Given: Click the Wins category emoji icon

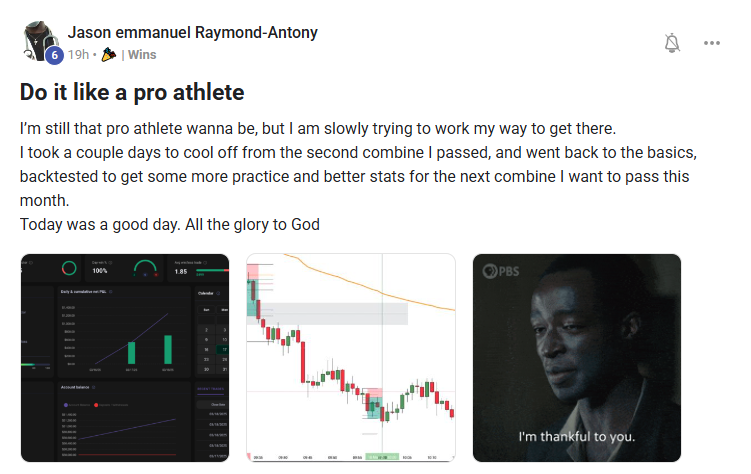Looking at the screenshot, I should click(x=110, y=55).
